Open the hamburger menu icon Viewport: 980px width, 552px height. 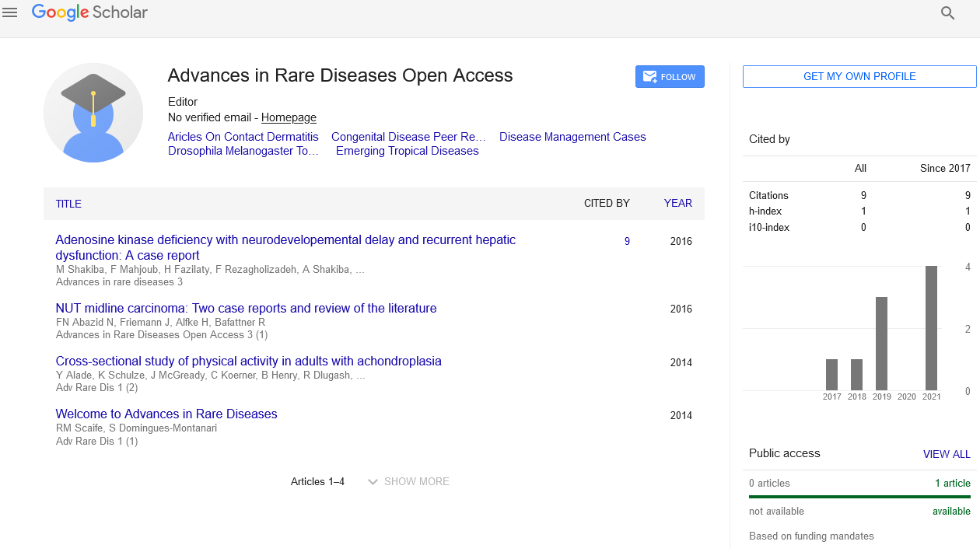pos(10,12)
